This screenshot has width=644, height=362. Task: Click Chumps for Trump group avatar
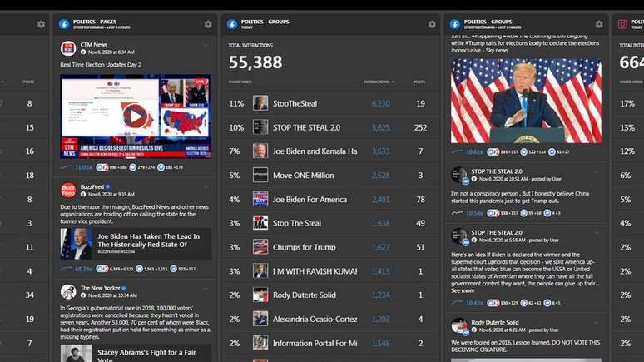pos(260,247)
